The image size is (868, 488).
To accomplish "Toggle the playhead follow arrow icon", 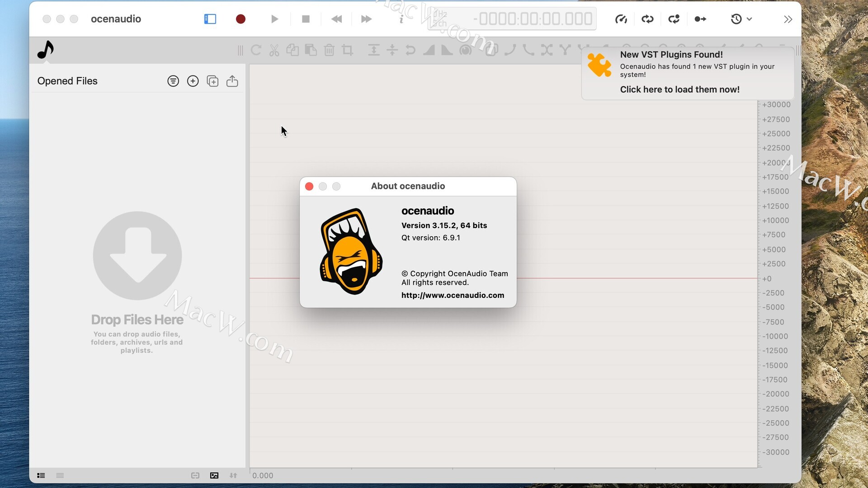I will [700, 19].
